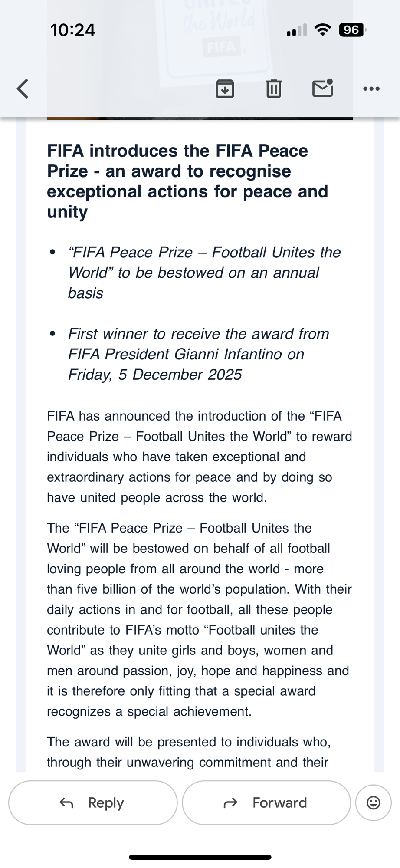Screen dimensions: 400x868
Task: Tap the home indicator bar at the bottom
Action: click(200, 857)
